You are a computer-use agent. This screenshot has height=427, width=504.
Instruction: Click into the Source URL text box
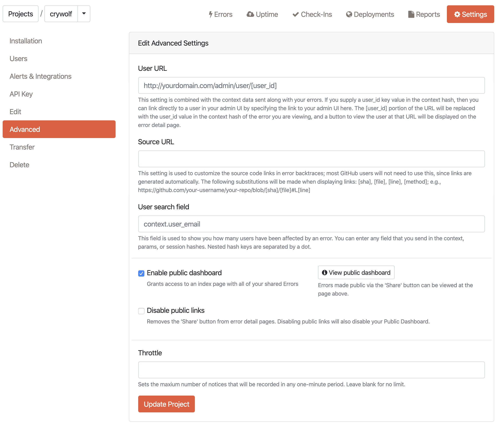pyautogui.click(x=311, y=159)
